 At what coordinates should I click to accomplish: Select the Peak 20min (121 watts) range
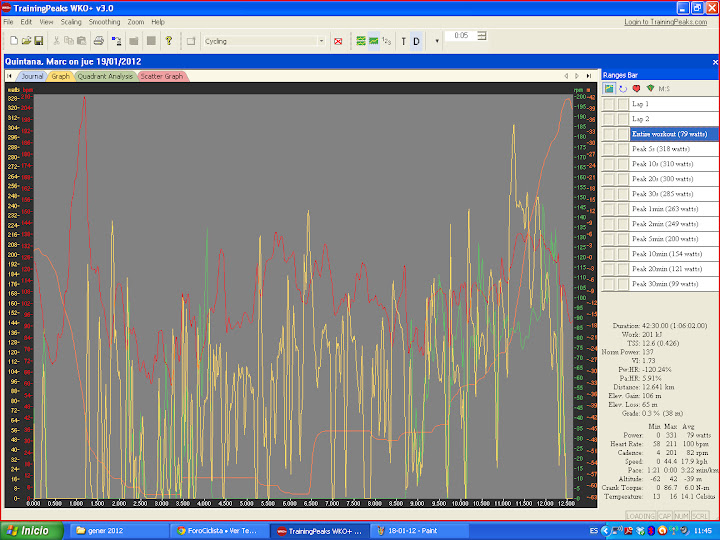tap(674, 269)
